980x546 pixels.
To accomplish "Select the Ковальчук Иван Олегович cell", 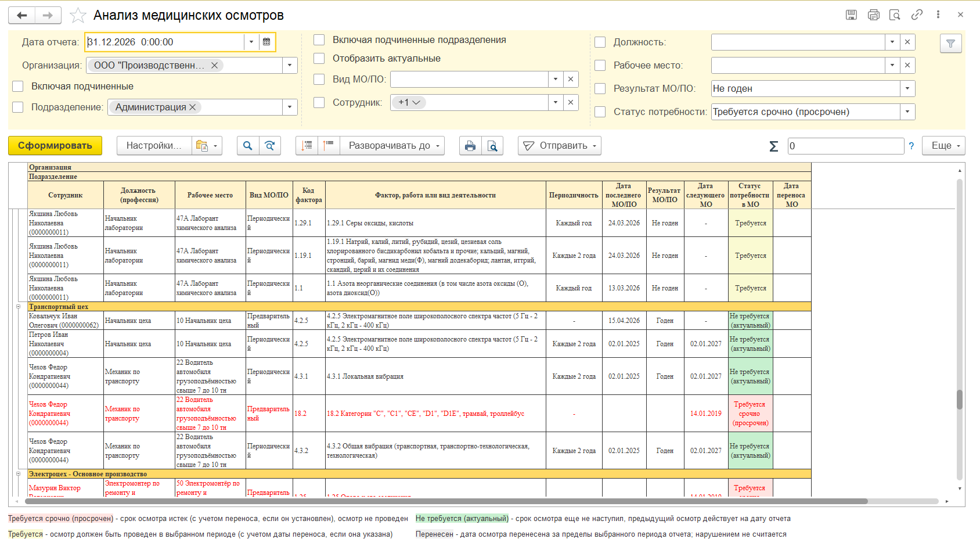I will click(x=66, y=321).
